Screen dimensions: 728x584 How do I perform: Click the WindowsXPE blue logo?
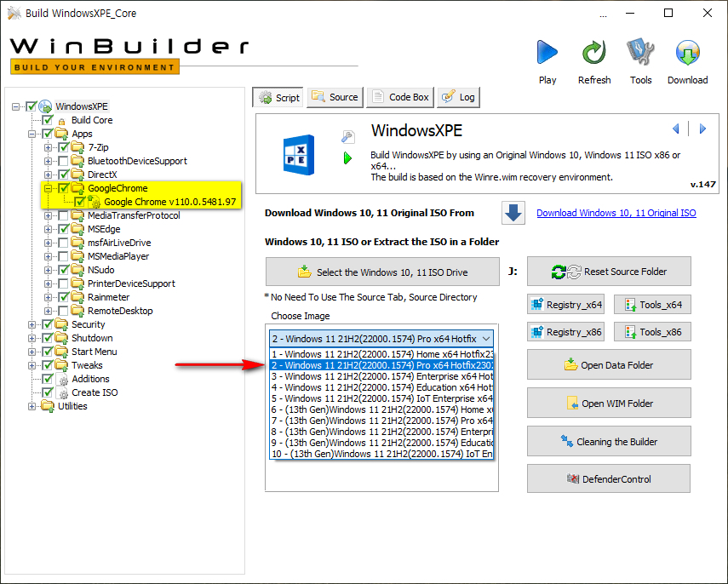pyautogui.click(x=299, y=155)
